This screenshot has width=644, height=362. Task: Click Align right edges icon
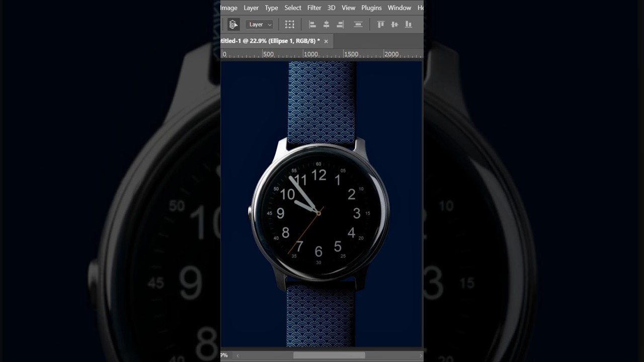(x=340, y=24)
